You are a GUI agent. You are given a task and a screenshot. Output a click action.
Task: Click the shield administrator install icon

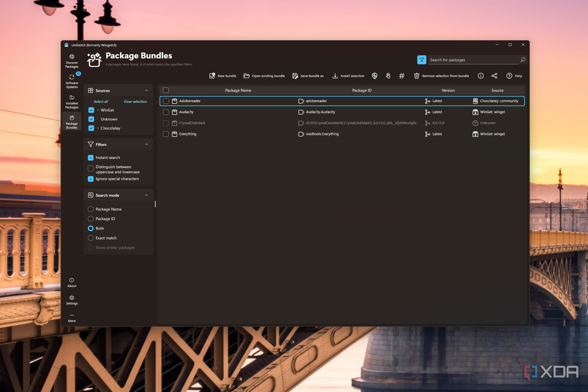tap(375, 76)
